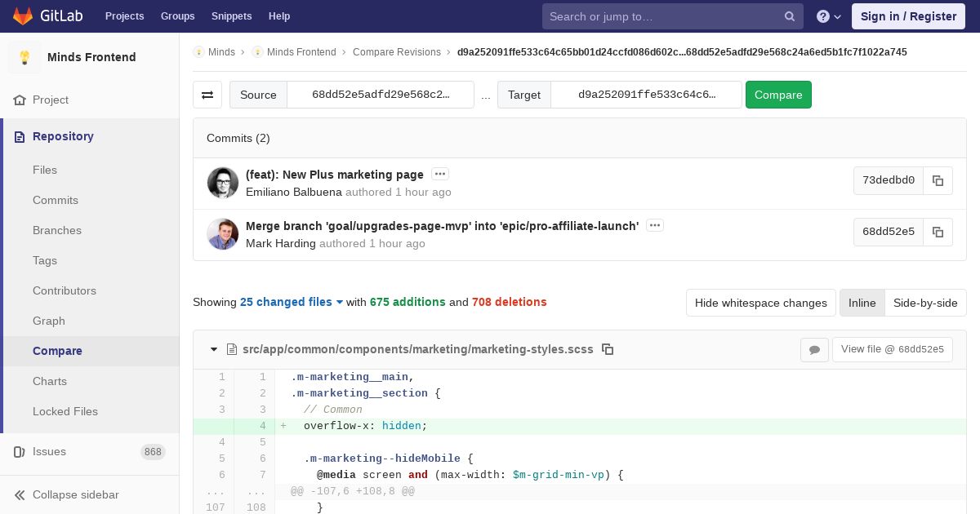Click the swap revisions icon button
The width and height of the screenshot is (980, 514).
pyautogui.click(x=207, y=95)
